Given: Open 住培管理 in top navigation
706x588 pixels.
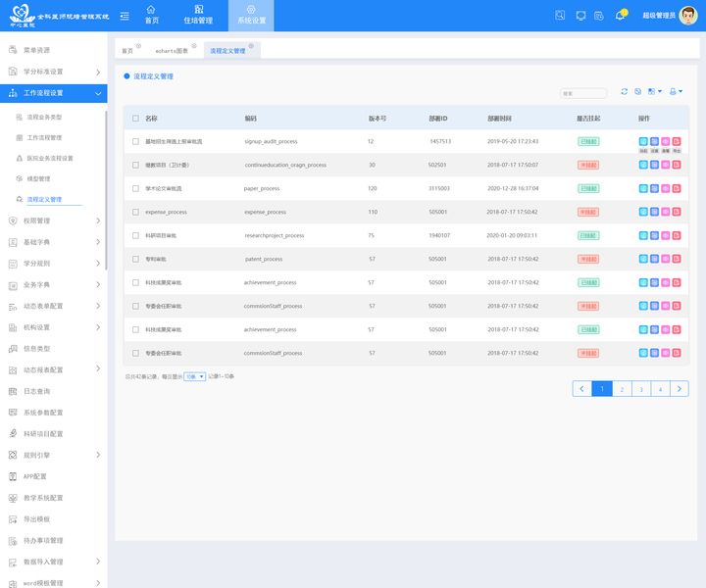Looking at the screenshot, I should point(198,16).
